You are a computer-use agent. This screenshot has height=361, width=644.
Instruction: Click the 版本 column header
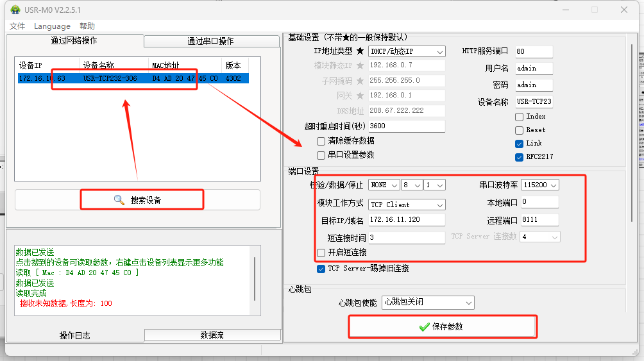point(235,65)
